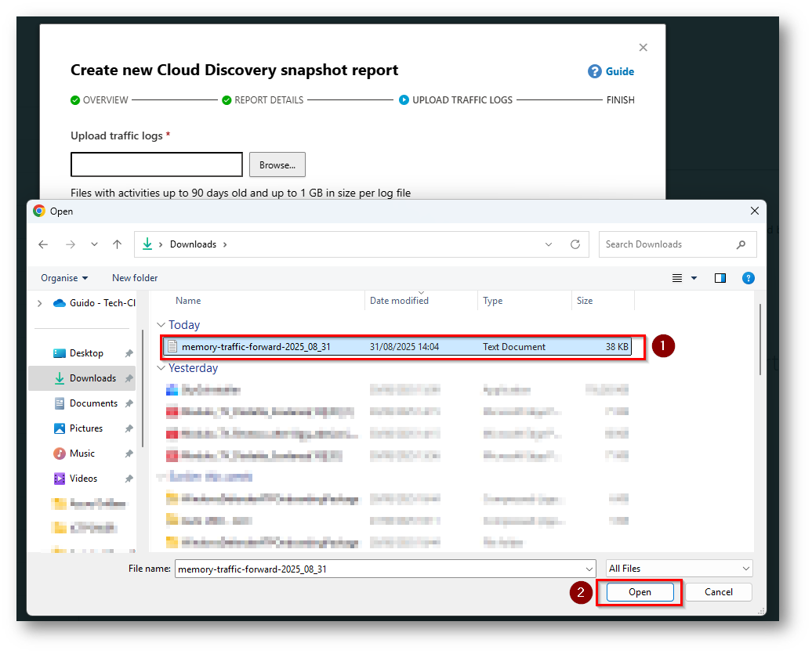Collapse the Yesterday group
Screen dimensions: 812x654
161,368
